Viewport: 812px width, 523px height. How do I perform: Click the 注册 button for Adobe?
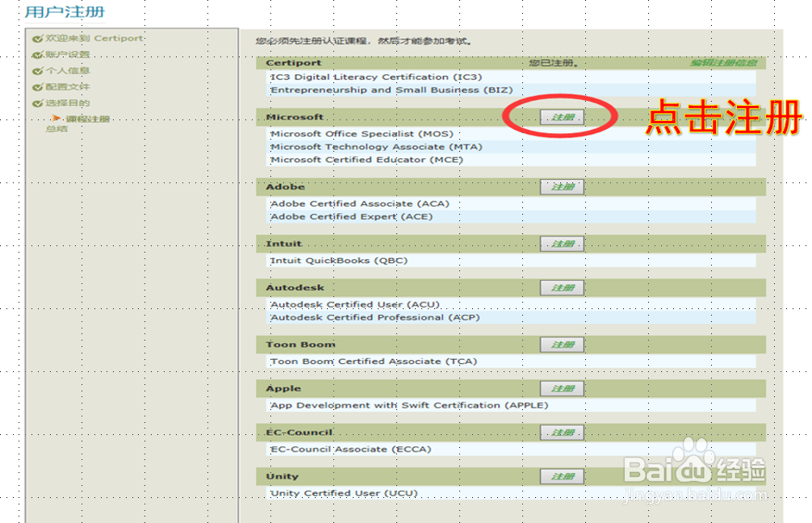coord(562,187)
